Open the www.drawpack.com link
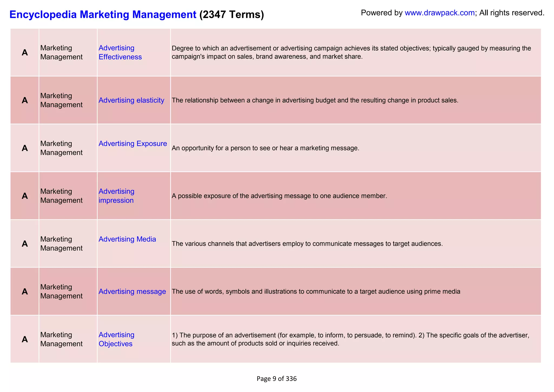The image size is (554, 392). click(x=440, y=13)
